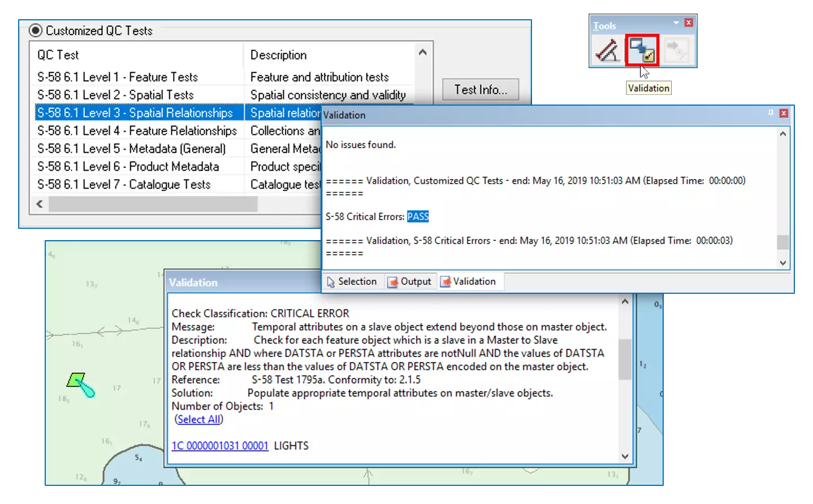Image resolution: width=813 pixels, height=504 pixels.
Task: Click the grayed-out third tool in Tools toolbar
Action: click(x=678, y=50)
